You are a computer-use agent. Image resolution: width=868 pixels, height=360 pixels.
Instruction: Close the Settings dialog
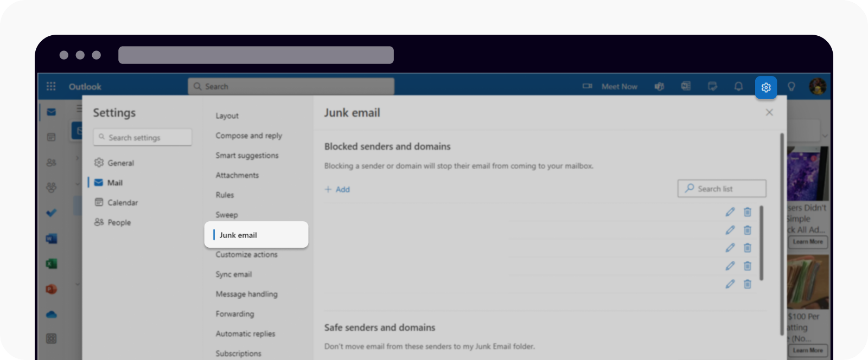(769, 112)
